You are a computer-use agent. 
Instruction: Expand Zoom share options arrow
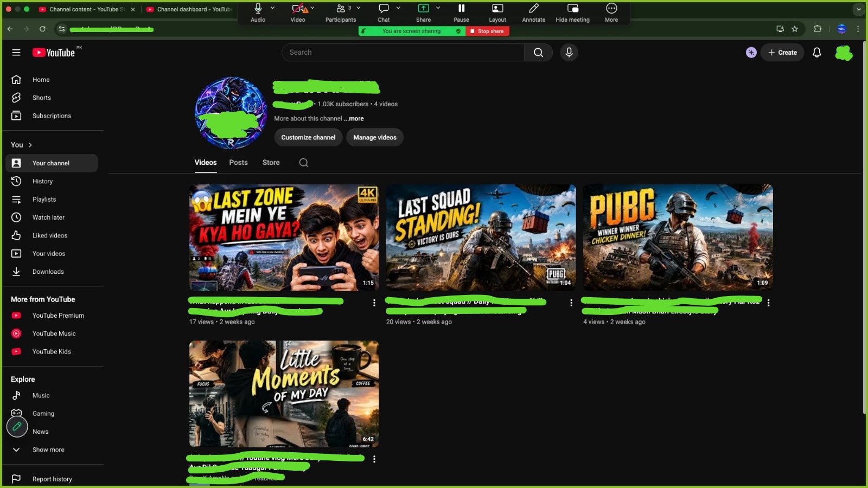(x=438, y=8)
